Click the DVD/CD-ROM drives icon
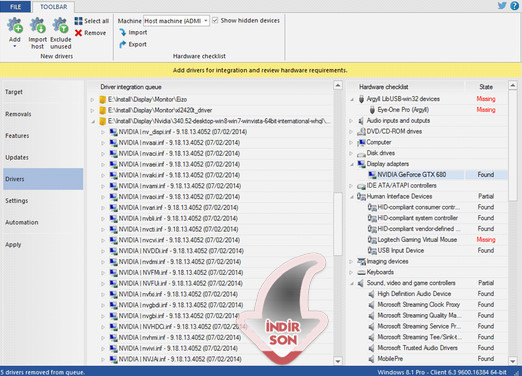Viewport: 522px width, 376px height. click(361, 131)
